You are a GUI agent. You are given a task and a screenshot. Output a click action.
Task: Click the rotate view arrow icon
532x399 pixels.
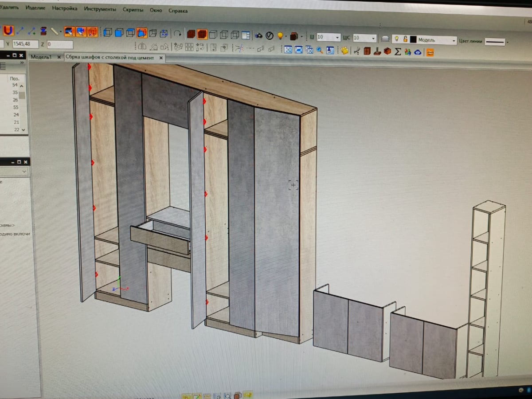tap(177, 33)
